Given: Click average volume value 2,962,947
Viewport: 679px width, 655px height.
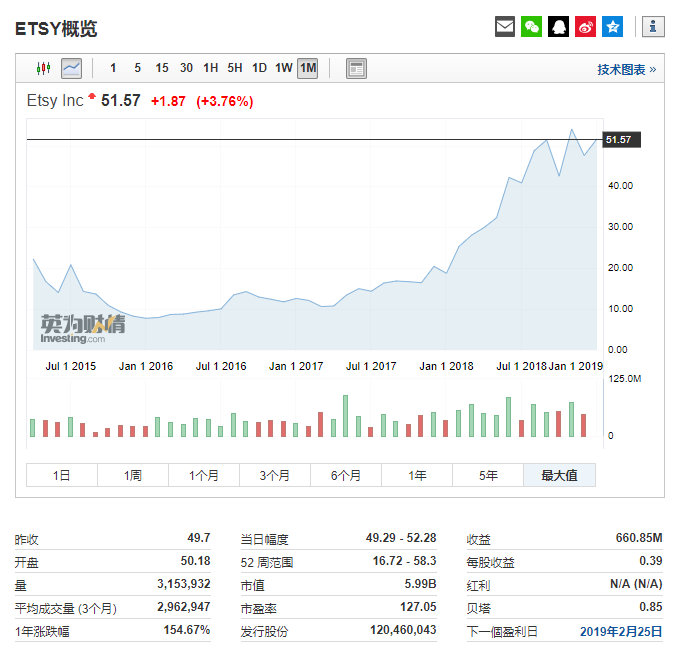Looking at the screenshot, I should coord(184,607).
